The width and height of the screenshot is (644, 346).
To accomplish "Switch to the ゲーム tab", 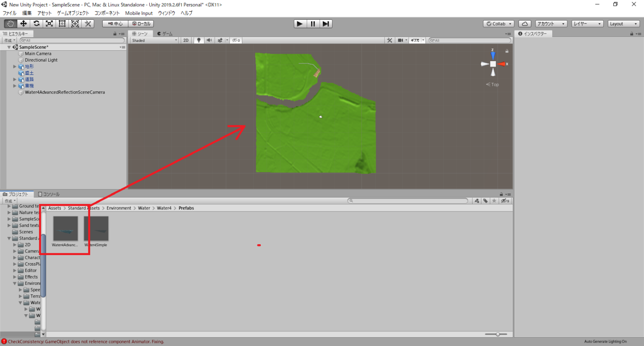I will pos(166,34).
